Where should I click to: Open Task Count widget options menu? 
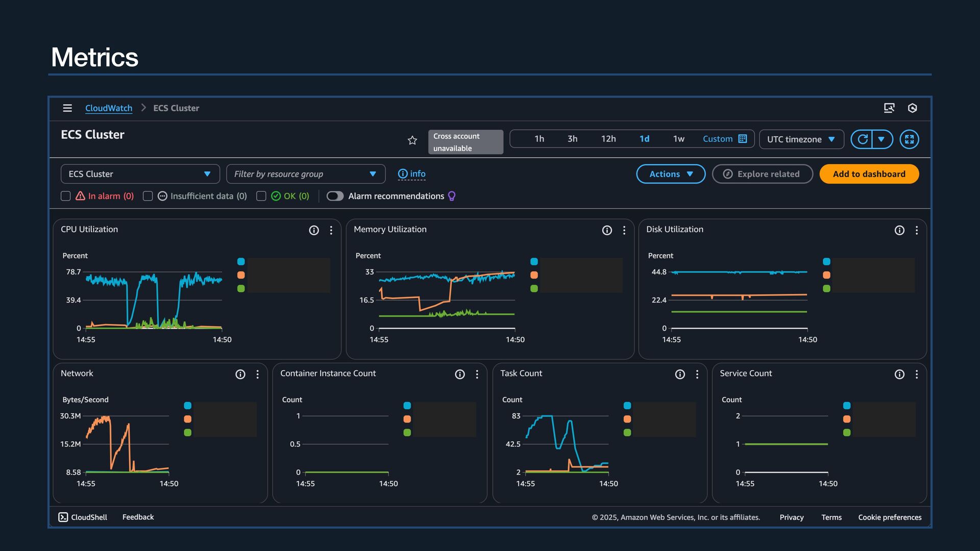(x=697, y=374)
